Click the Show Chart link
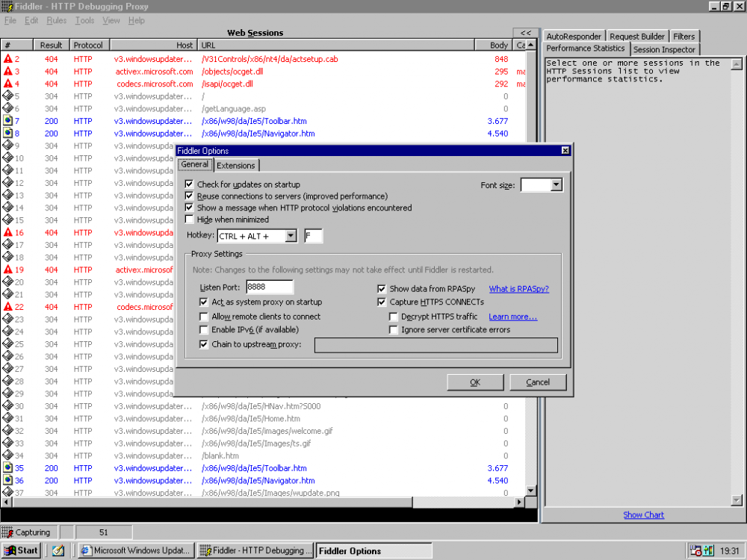Image resolution: width=747 pixels, height=560 pixels. [643, 514]
